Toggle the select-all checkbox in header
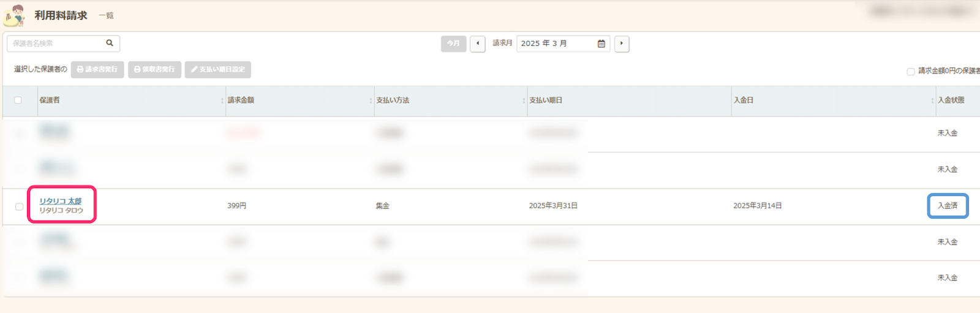Image resolution: width=980 pixels, height=313 pixels. [18, 100]
